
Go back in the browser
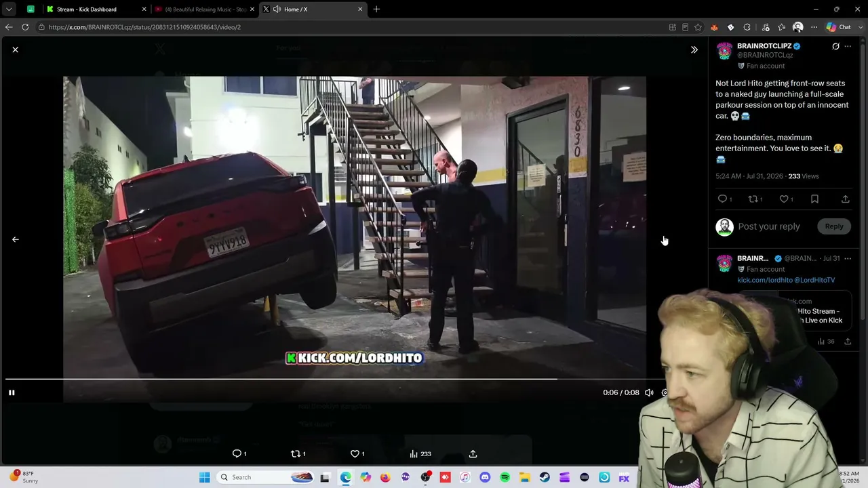click(x=9, y=27)
